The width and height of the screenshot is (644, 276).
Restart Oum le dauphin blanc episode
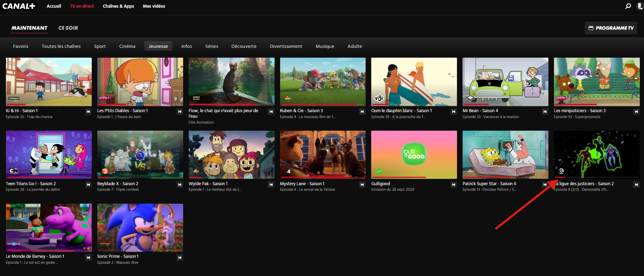coord(454,111)
